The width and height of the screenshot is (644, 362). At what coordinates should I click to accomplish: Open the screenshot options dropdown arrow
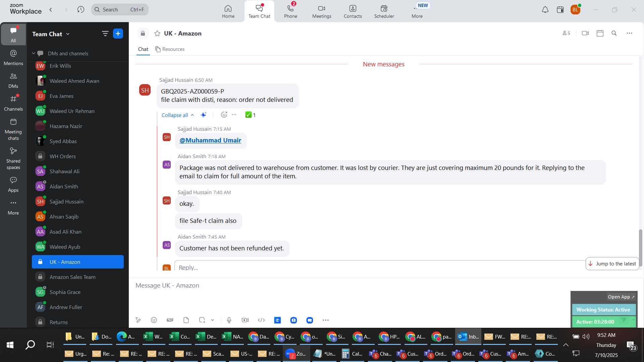coord(212,320)
